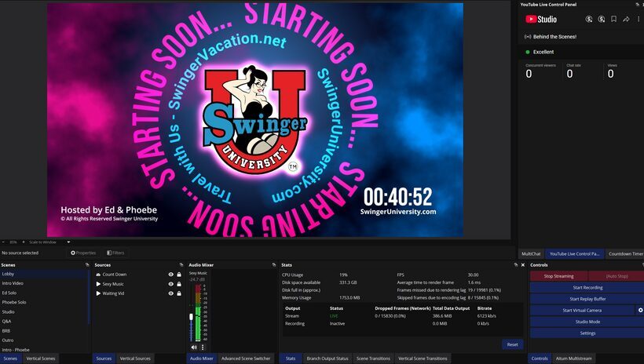
Task: Click Start Replay Buffer
Action: (587, 299)
